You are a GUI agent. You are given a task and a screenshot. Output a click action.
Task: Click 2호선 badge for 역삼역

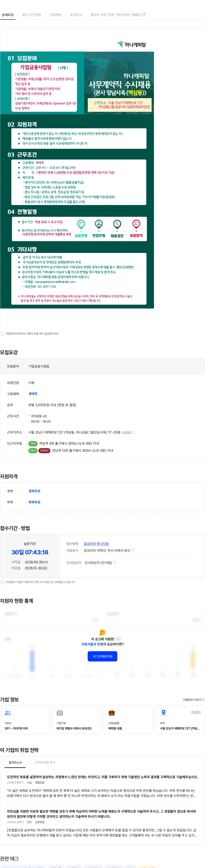[x=33, y=443]
